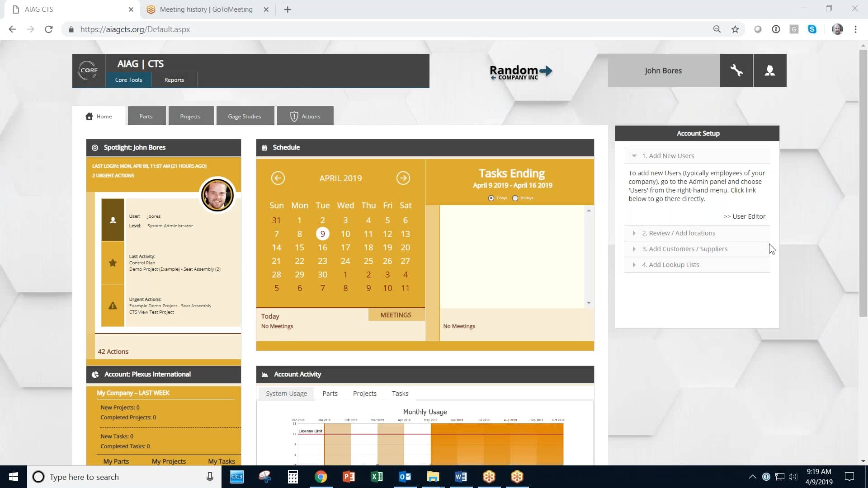Click the Spotlight target icon

coord(95,147)
